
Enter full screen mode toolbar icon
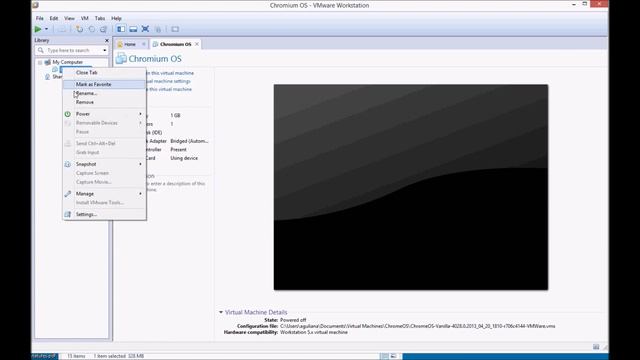[145, 29]
